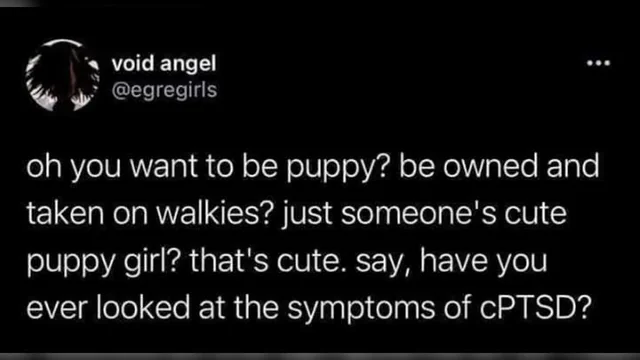Viewport: 640px width, 360px height.
Task: Visit the @egregirls handle link
Action: coord(164,90)
